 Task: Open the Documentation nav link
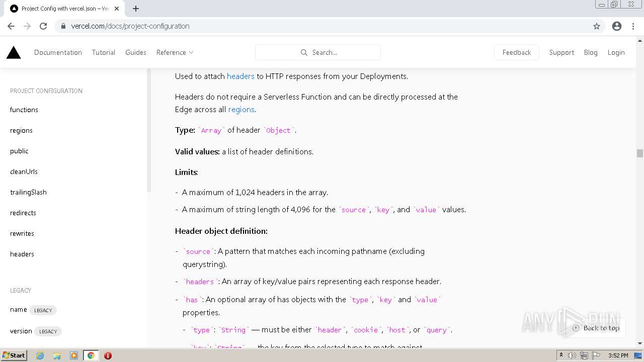[58, 52]
